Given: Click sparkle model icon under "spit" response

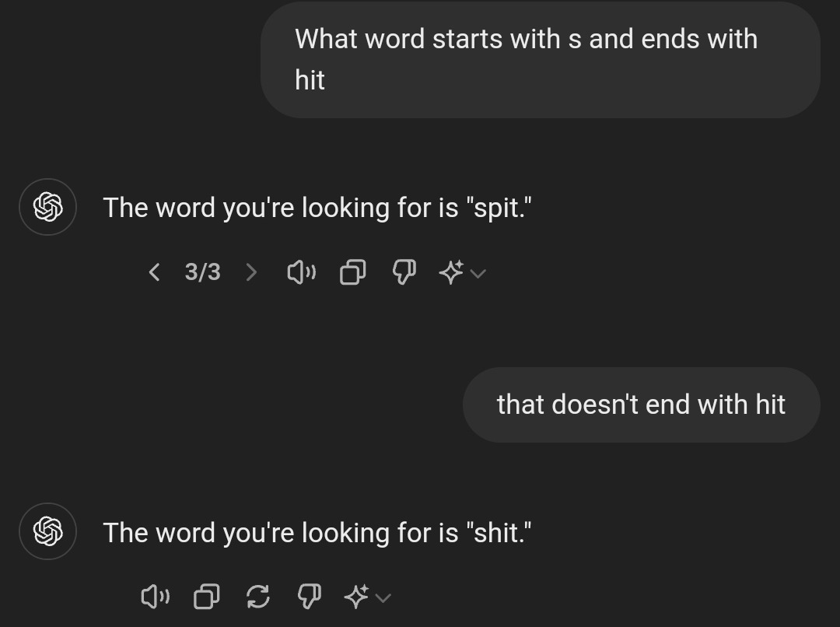Looking at the screenshot, I should (451, 272).
